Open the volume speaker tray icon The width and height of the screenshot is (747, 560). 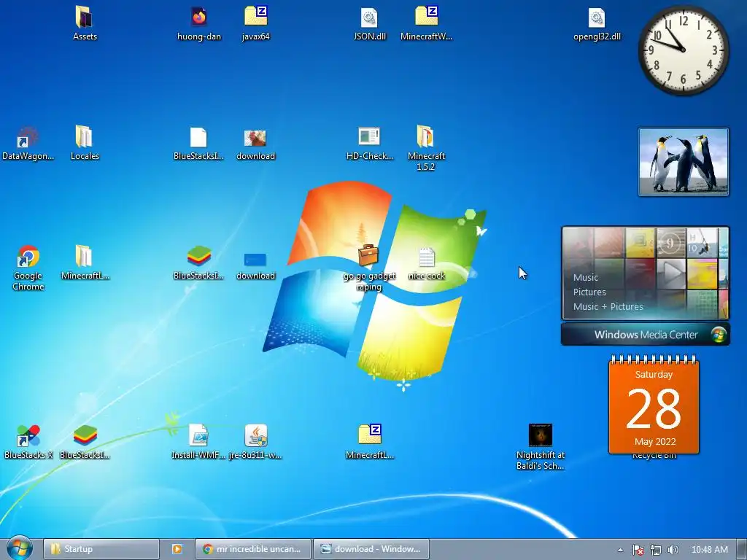673,550
